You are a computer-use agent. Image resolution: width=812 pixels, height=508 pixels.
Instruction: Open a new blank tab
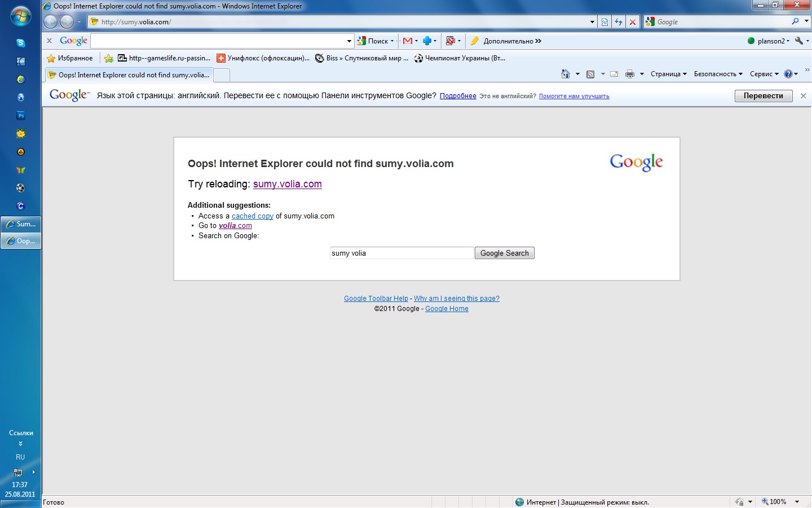222,75
